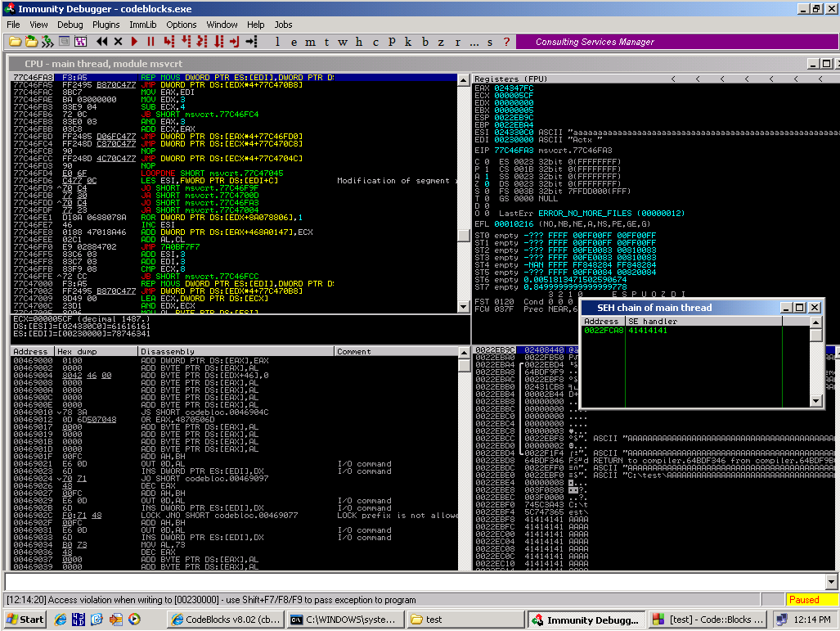
Task: Show Handles window with 'h' button
Action: click(x=359, y=42)
